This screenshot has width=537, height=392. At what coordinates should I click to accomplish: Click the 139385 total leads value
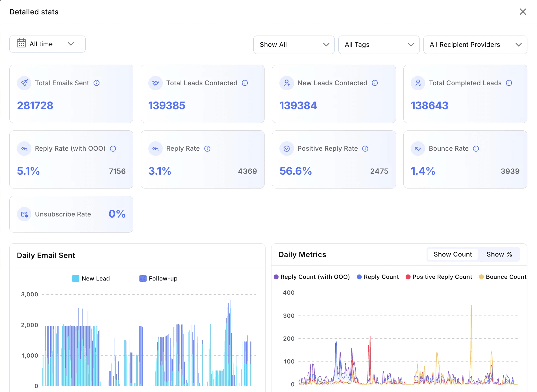(x=167, y=106)
